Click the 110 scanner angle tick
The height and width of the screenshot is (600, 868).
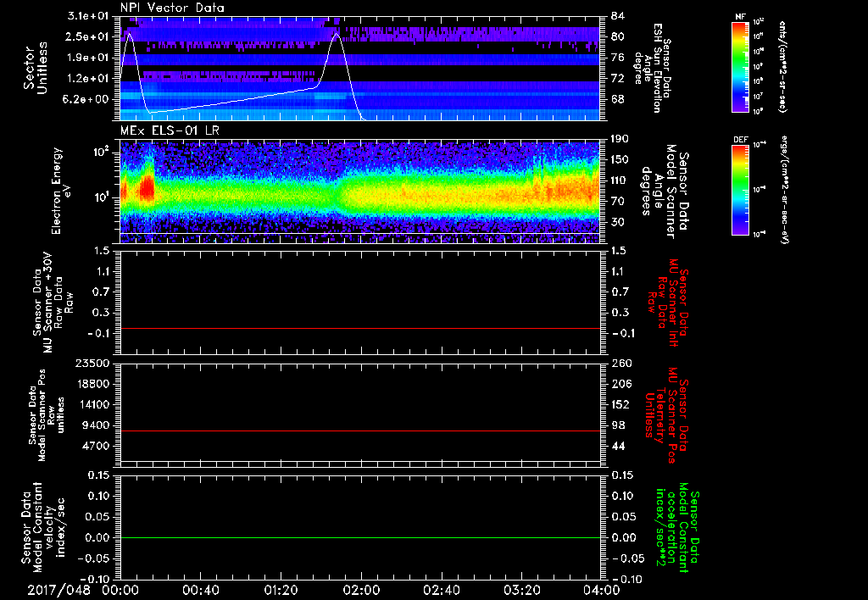pos(620,181)
